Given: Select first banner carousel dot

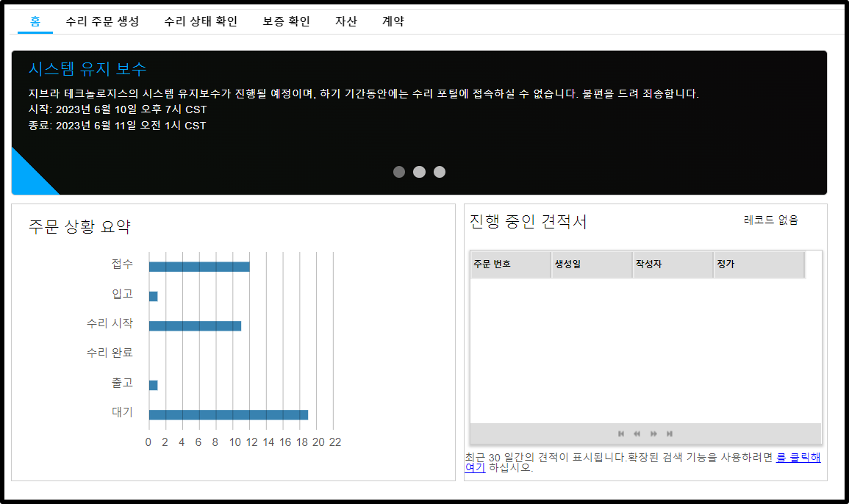Looking at the screenshot, I should pyautogui.click(x=399, y=172).
